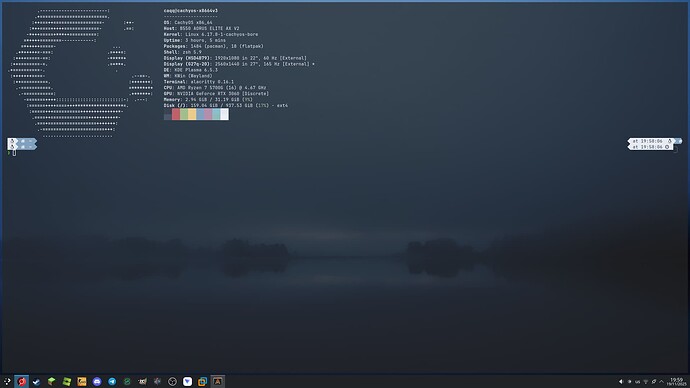Click the tray icon left of the expand arrow
This screenshot has width=690, height=388.
pyautogui.click(x=653, y=382)
